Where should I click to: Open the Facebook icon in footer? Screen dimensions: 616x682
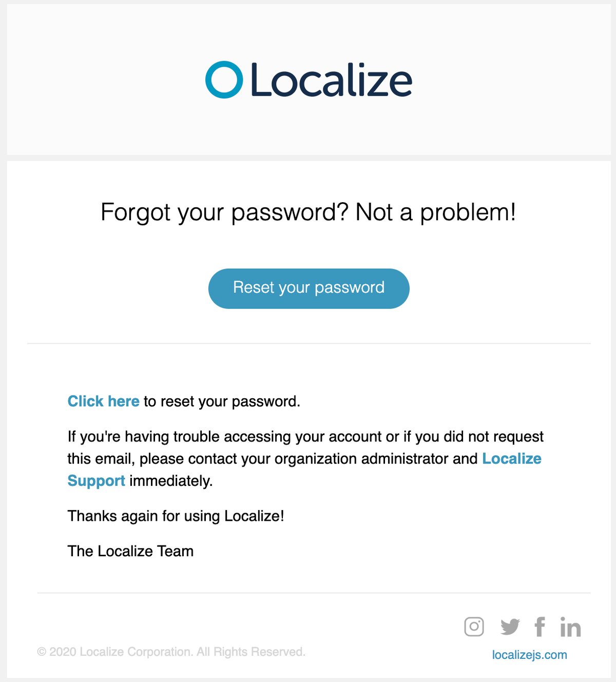[540, 627]
